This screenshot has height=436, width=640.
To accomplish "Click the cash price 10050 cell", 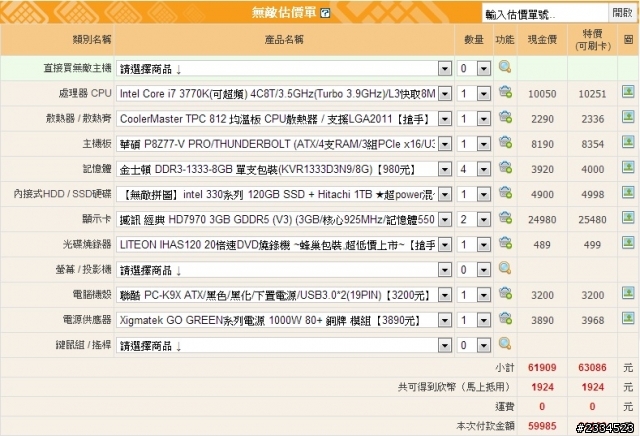I will coord(542,94).
